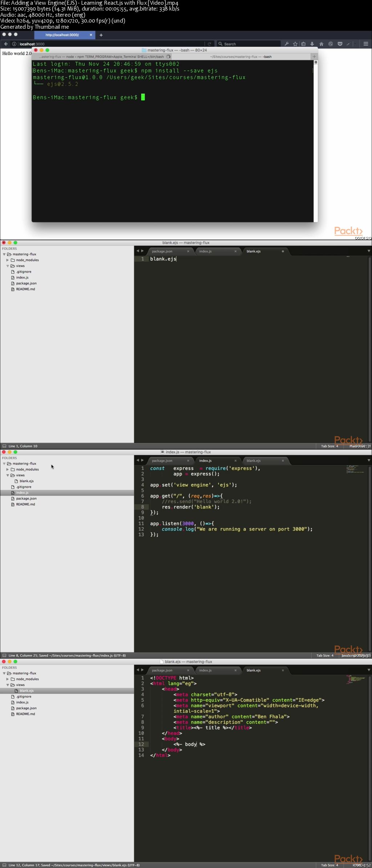Add a new Terminal tab with plus button
This screenshot has height=868, width=372.
(314, 57)
